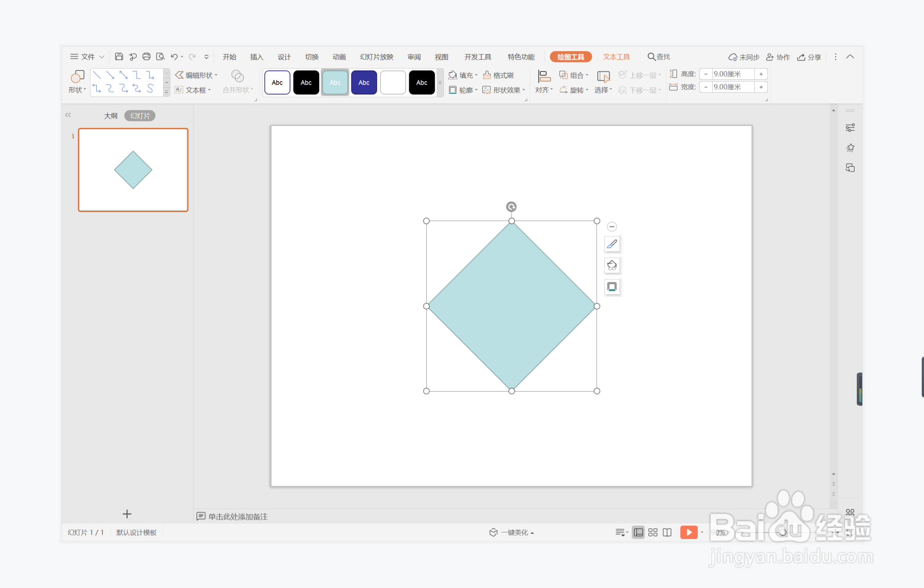Click the undo arrow icon

coord(174,57)
